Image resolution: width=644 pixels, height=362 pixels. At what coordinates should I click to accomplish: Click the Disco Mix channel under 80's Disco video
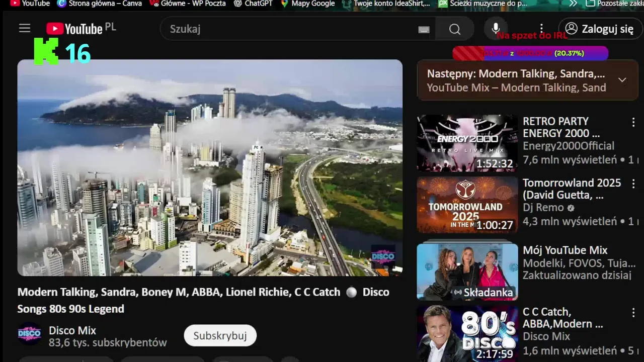click(546, 336)
